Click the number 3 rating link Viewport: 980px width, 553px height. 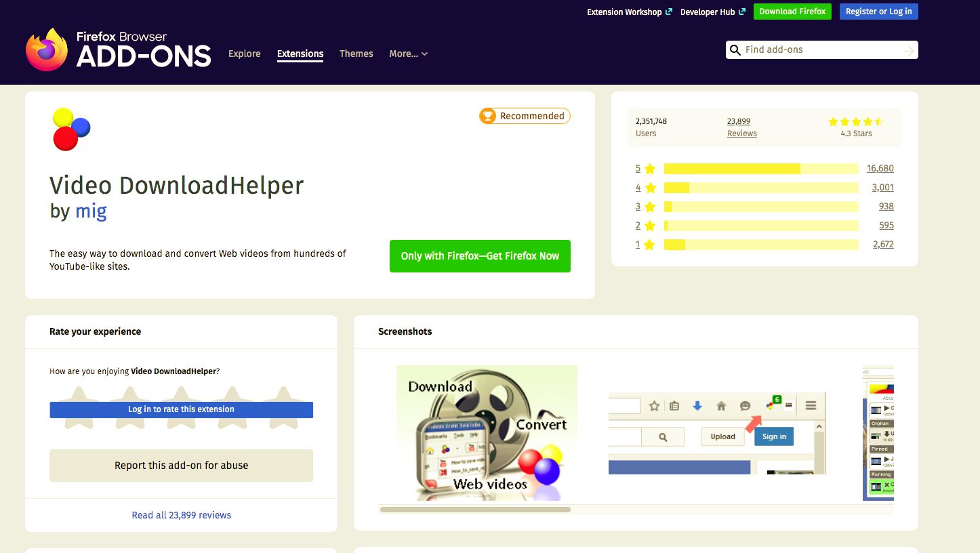638,207
